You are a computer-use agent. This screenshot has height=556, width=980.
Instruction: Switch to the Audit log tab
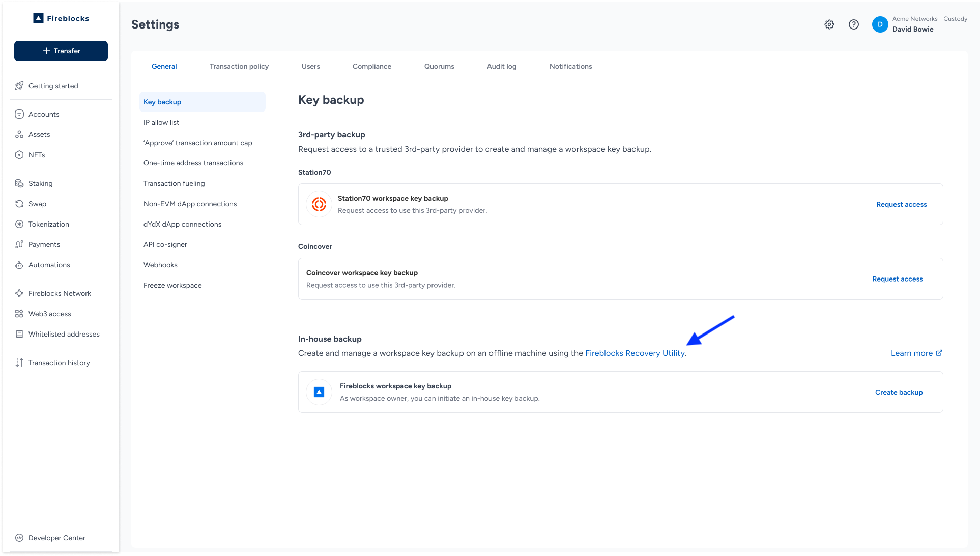(x=502, y=66)
